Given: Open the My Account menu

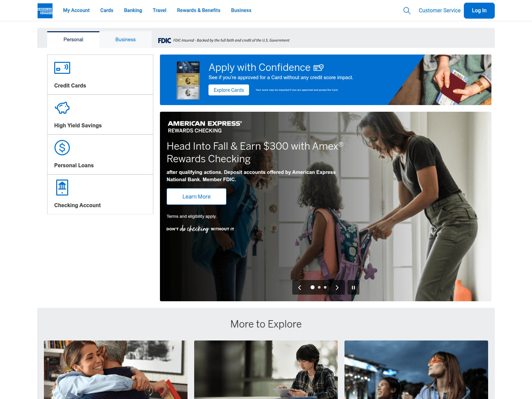Looking at the screenshot, I should [76, 10].
